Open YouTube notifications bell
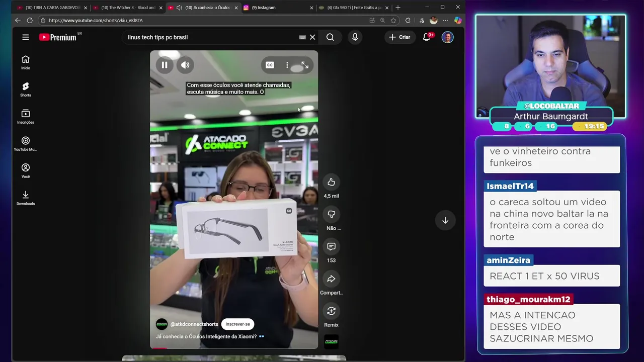Screen dimensions: 644x362 tap(427, 37)
